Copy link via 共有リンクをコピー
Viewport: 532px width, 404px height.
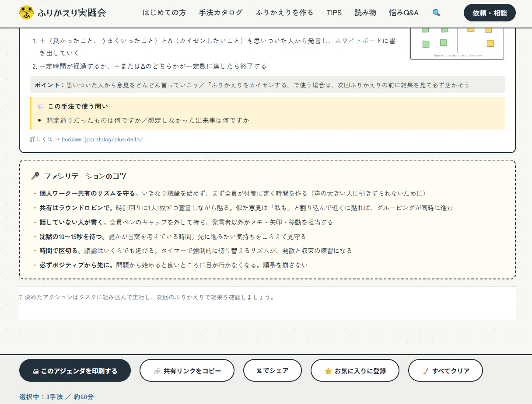[187, 371]
